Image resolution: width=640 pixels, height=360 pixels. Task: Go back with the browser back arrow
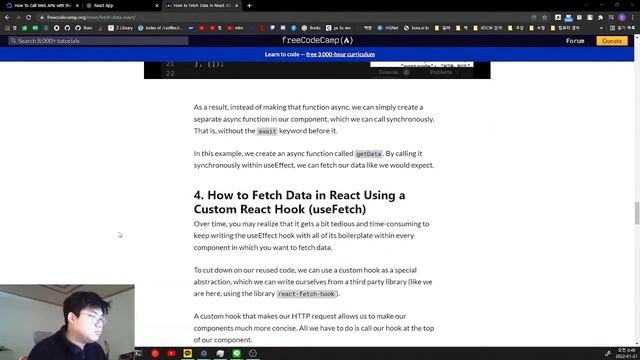(x=7, y=18)
